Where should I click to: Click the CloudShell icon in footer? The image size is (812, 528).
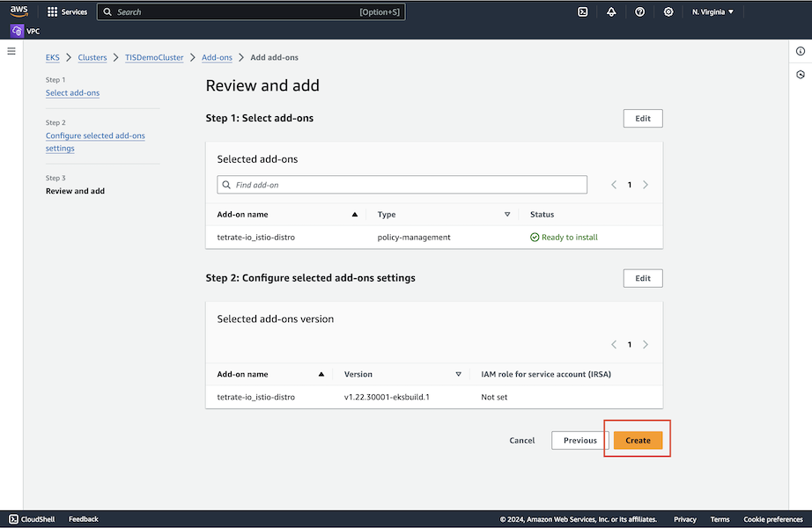(x=14, y=519)
